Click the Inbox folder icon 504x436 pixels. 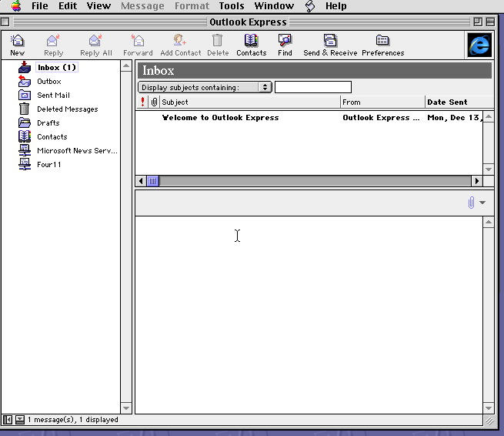25,67
